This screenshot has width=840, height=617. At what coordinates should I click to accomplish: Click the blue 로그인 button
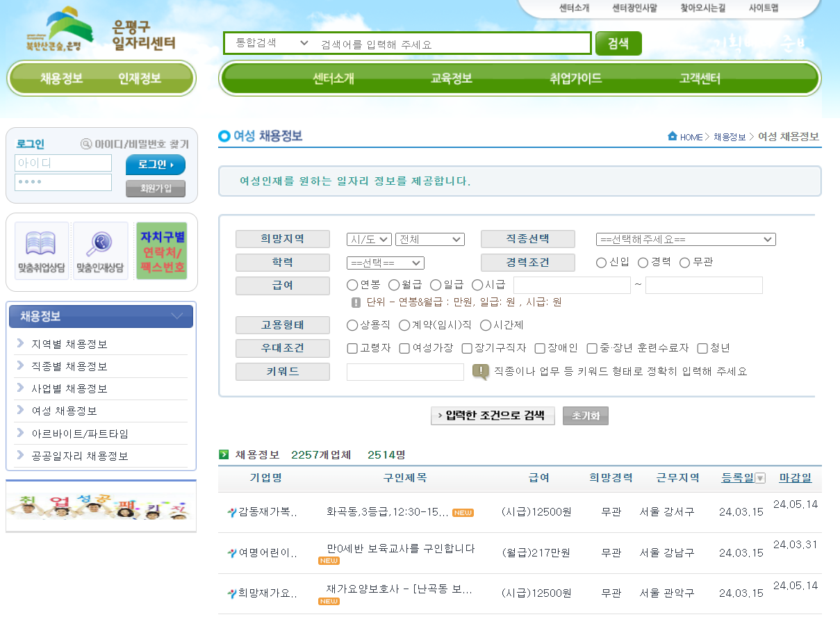[156, 165]
